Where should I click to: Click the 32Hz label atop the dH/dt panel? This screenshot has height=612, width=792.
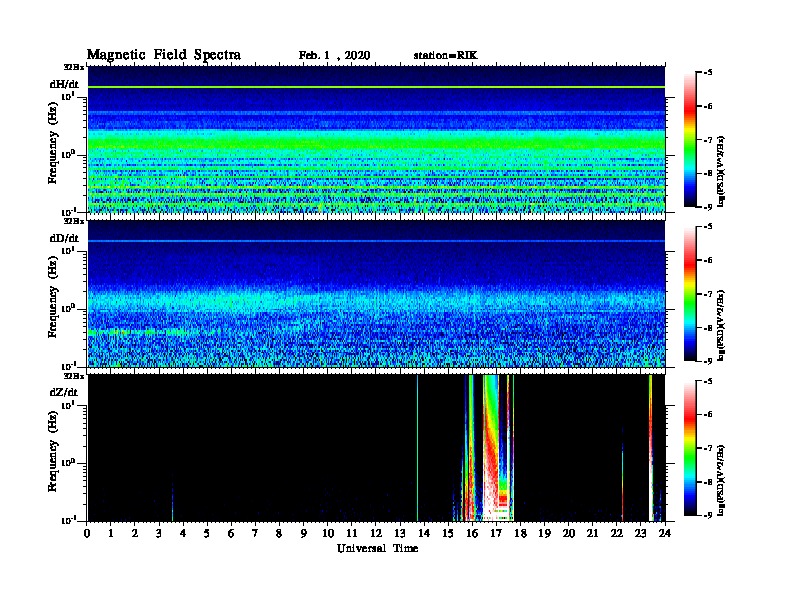tap(74, 67)
